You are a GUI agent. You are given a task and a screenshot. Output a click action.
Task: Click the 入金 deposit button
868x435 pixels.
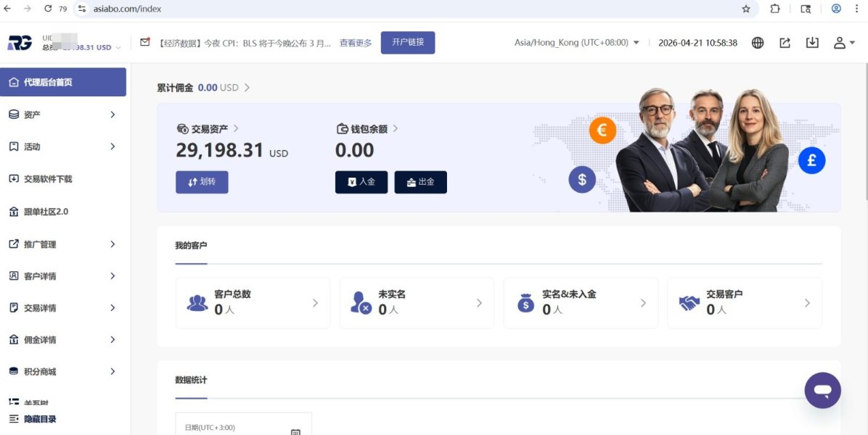(361, 182)
